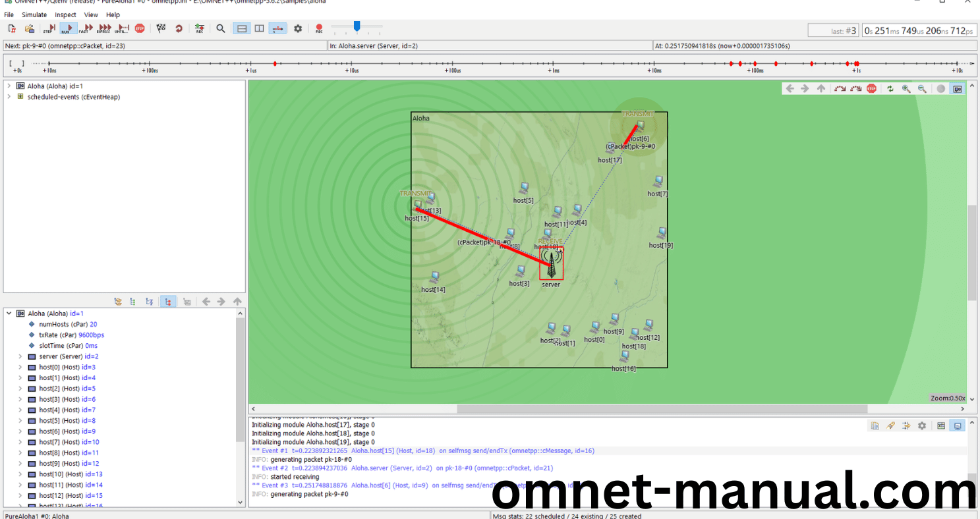Switch inspector to inheritance mode icon
The image size is (980, 519).
coord(150,302)
